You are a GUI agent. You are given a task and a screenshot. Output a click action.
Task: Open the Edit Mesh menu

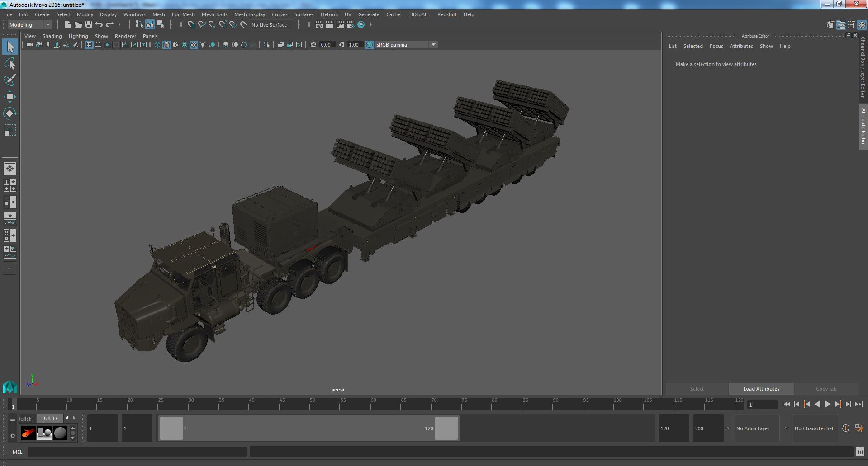point(183,14)
